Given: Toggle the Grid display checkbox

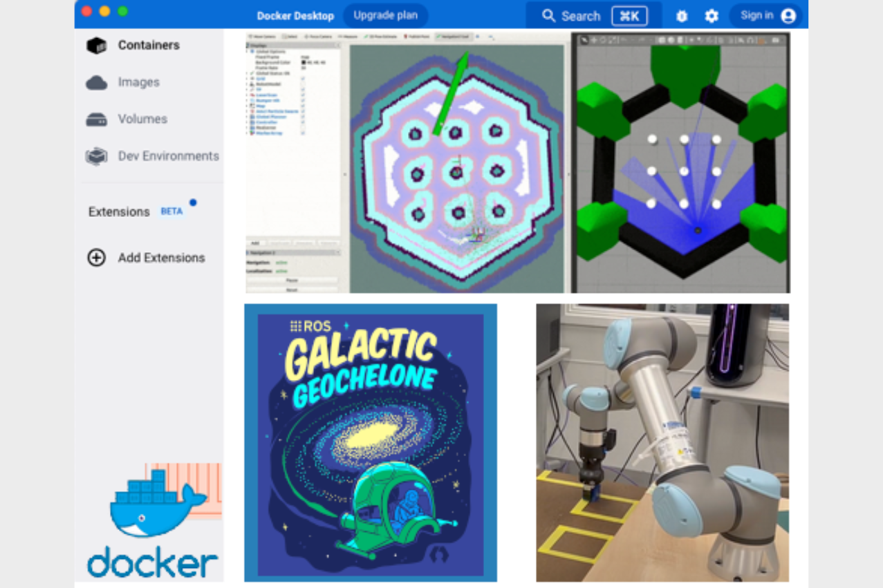Looking at the screenshot, I should click(303, 78).
